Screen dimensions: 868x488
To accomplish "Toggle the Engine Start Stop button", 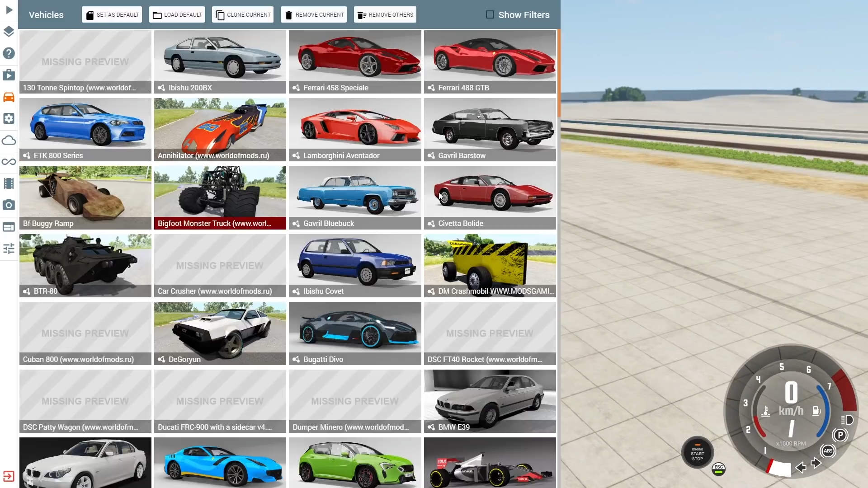I will pos(697,453).
